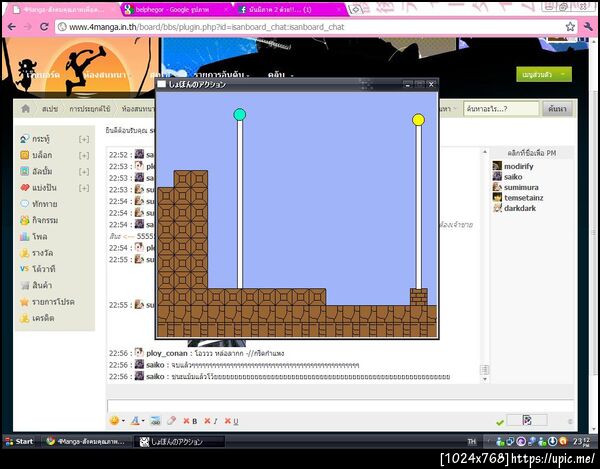The height and width of the screenshot is (469, 600).
Task: Open the รายการโปรด sidebar item
Action: [53, 301]
